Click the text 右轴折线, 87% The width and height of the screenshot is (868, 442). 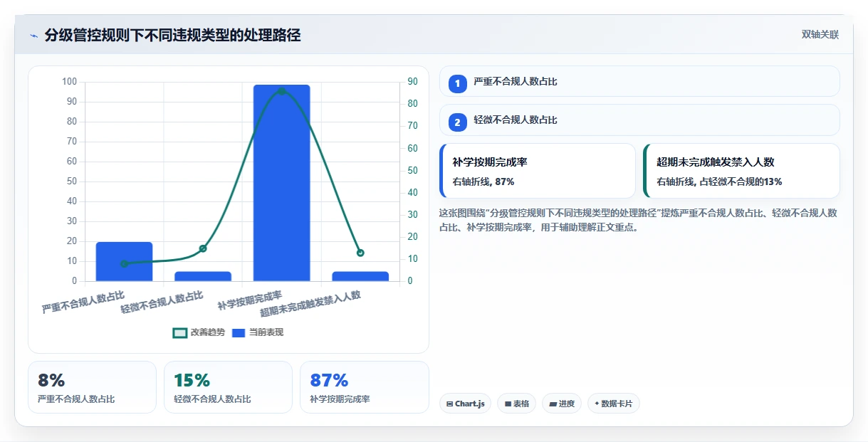click(483, 182)
